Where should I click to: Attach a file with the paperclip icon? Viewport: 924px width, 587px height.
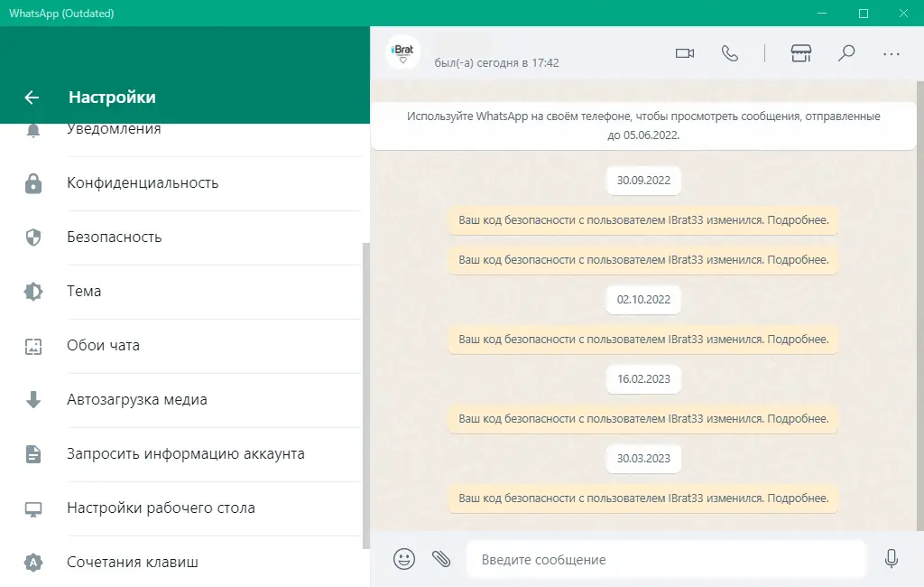[441, 559]
